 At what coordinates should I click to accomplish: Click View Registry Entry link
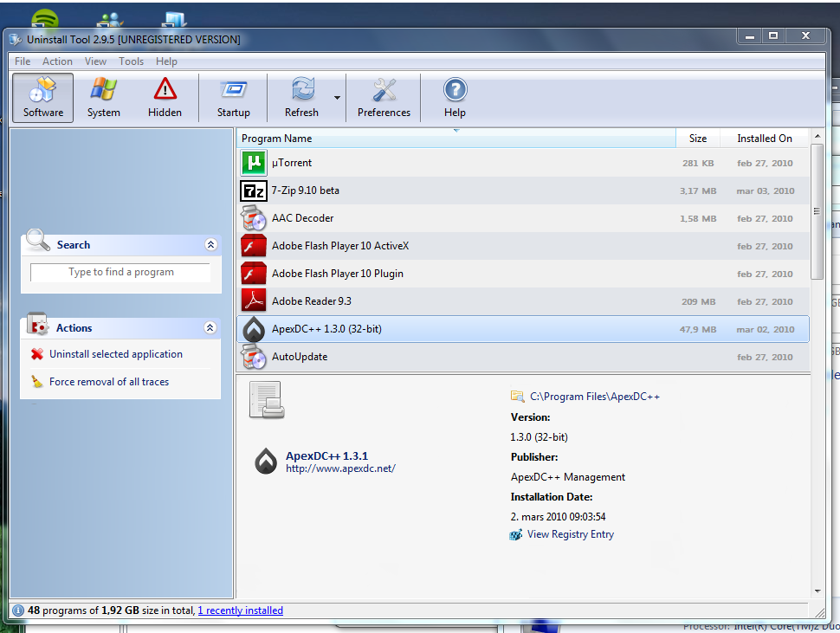tap(571, 534)
